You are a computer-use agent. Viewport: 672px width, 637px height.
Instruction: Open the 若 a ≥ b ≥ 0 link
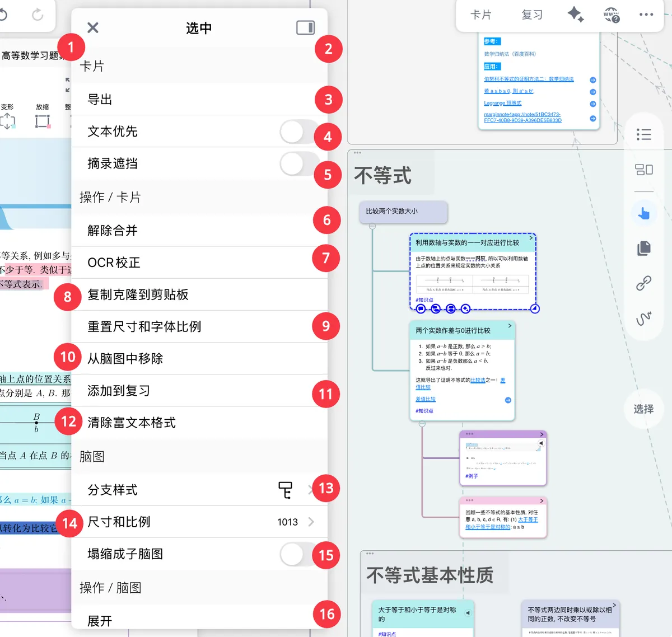(x=508, y=91)
